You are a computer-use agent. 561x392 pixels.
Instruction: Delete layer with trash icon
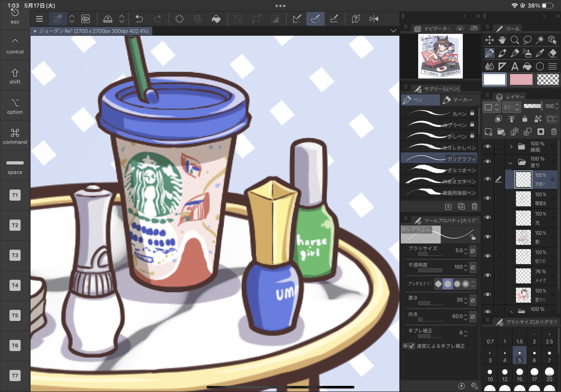point(554,132)
